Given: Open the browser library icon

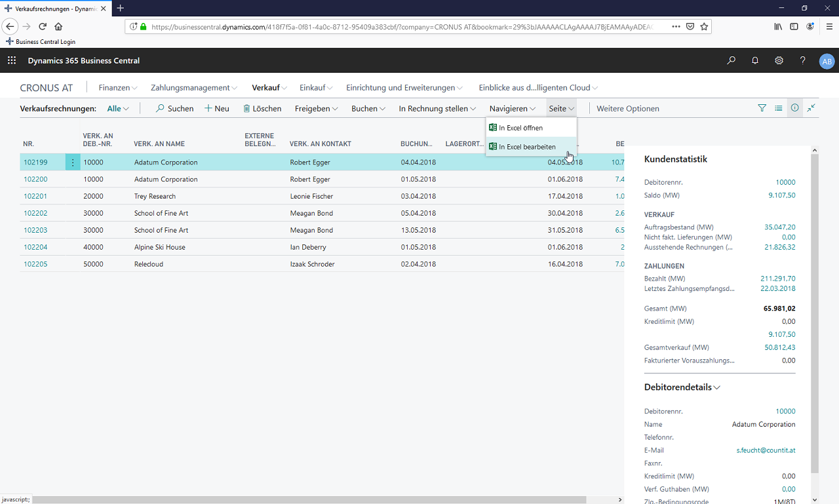Looking at the screenshot, I should 779,27.
